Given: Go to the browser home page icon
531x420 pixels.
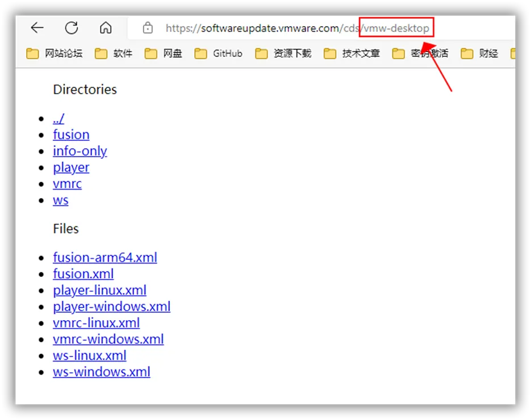Looking at the screenshot, I should [x=105, y=28].
